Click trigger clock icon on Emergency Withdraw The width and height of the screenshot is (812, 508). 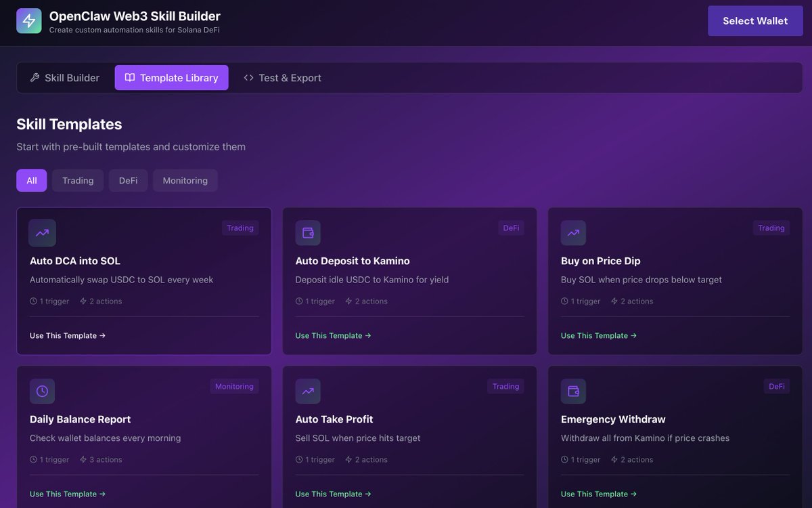564,460
